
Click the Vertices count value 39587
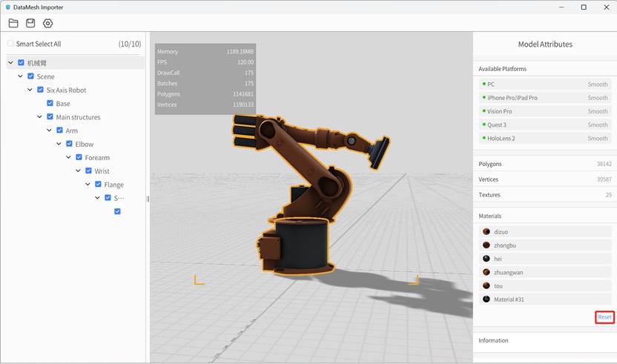point(604,179)
